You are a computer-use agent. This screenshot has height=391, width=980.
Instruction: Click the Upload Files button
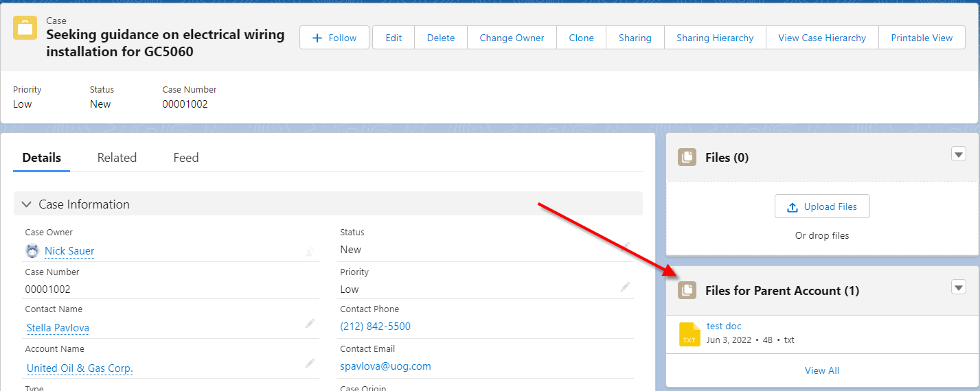pyautogui.click(x=822, y=206)
